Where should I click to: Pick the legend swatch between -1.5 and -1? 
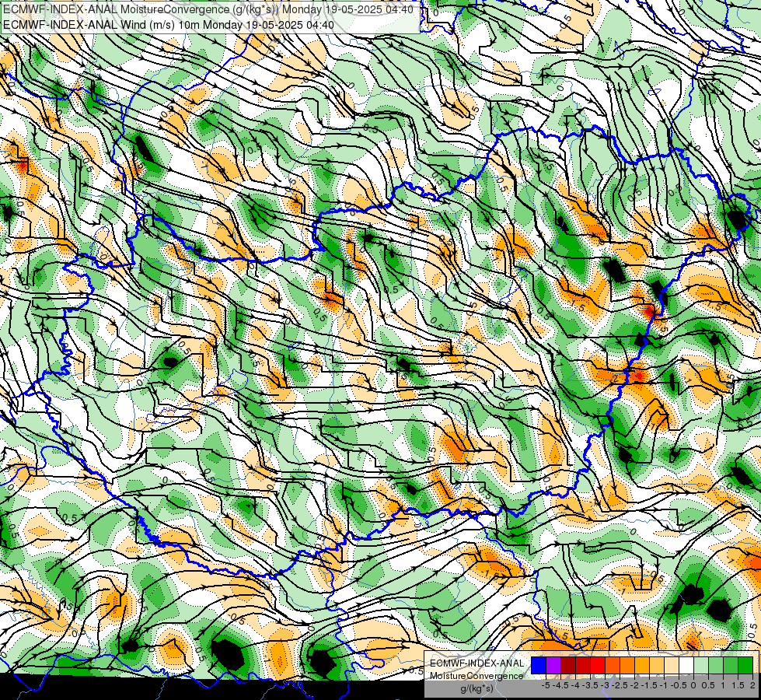point(657,666)
